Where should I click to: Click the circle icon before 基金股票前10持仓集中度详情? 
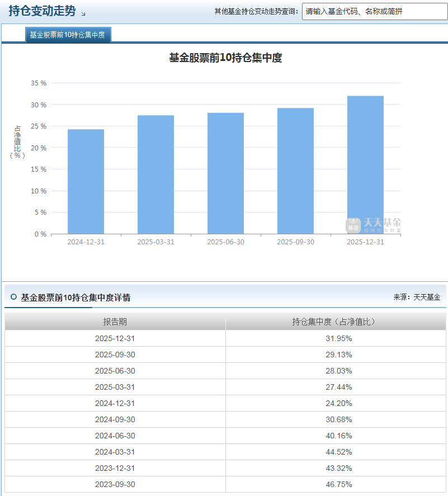[13, 297]
